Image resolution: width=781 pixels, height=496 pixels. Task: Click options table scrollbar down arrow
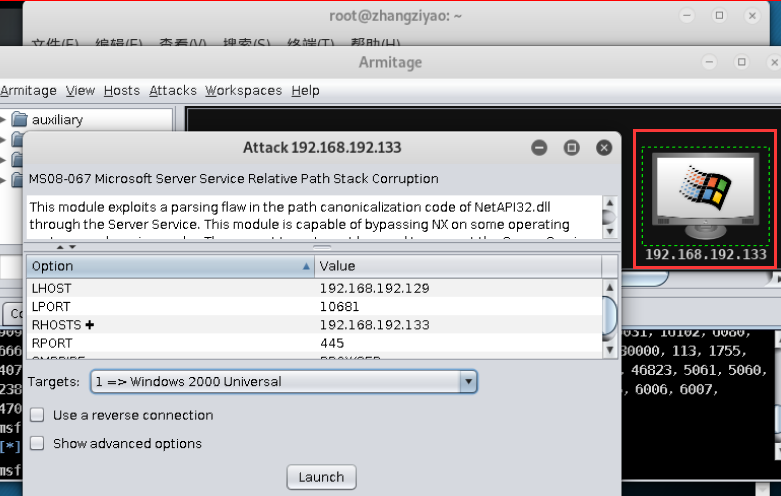610,350
